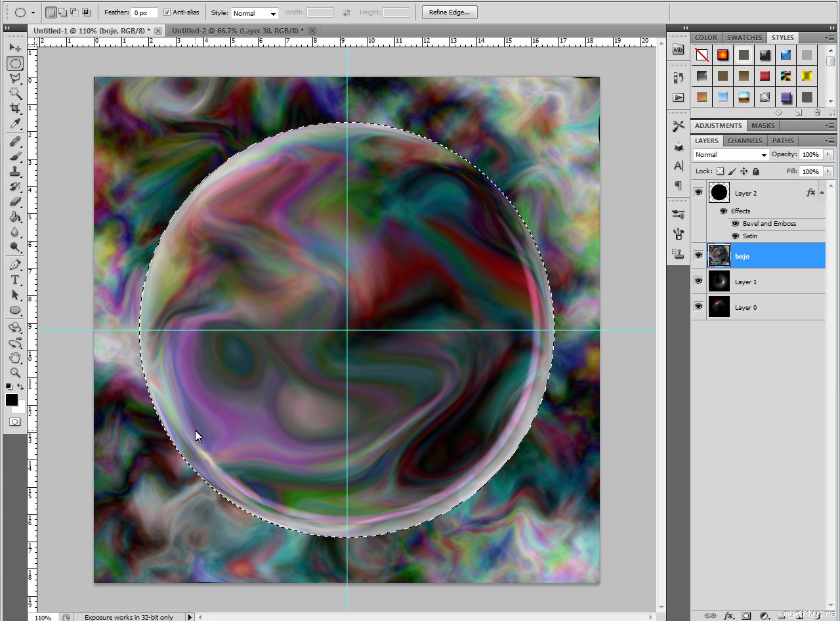Collapse Layer 2 effects list
The width and height of the screenshot is (840, 621).
pos(821,192)
